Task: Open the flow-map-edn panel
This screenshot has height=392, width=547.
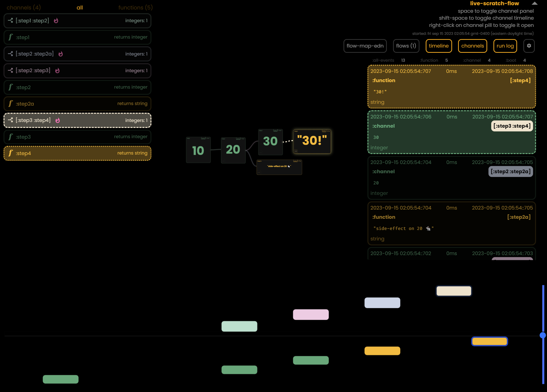Action: click(365, 46)
